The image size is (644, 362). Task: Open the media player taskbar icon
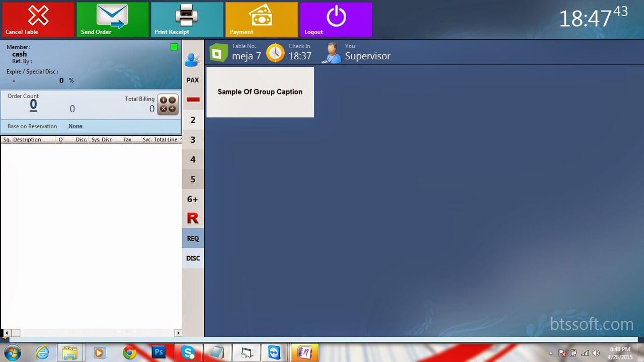(x=100, y=353)
